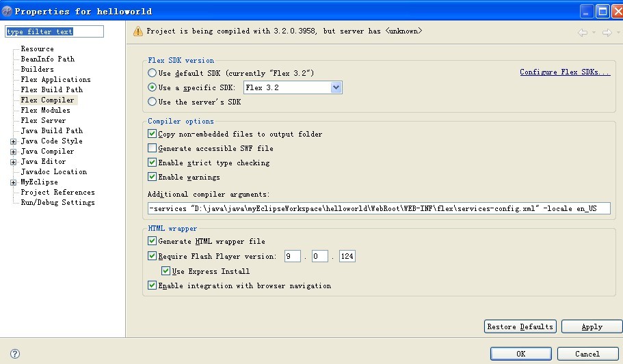Image resolution: width=623 pixels, height=364 pixels.
Task: Click Flash Player revision field 124
Action: coord(347,256)
